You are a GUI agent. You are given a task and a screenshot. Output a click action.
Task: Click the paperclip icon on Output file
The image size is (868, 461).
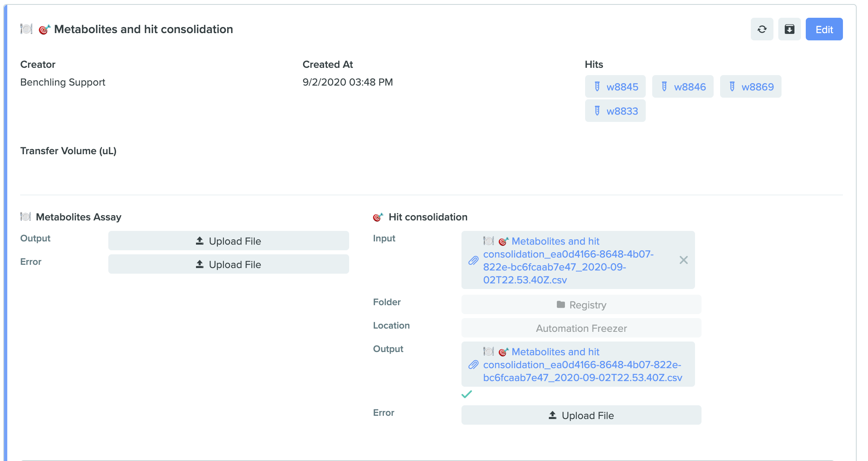(x=473, y=365)
